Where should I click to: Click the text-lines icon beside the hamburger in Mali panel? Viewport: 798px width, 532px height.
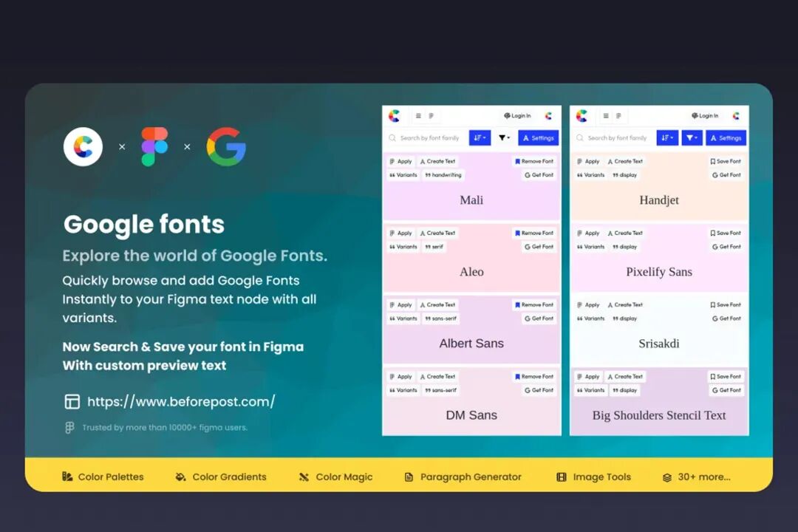431,116
